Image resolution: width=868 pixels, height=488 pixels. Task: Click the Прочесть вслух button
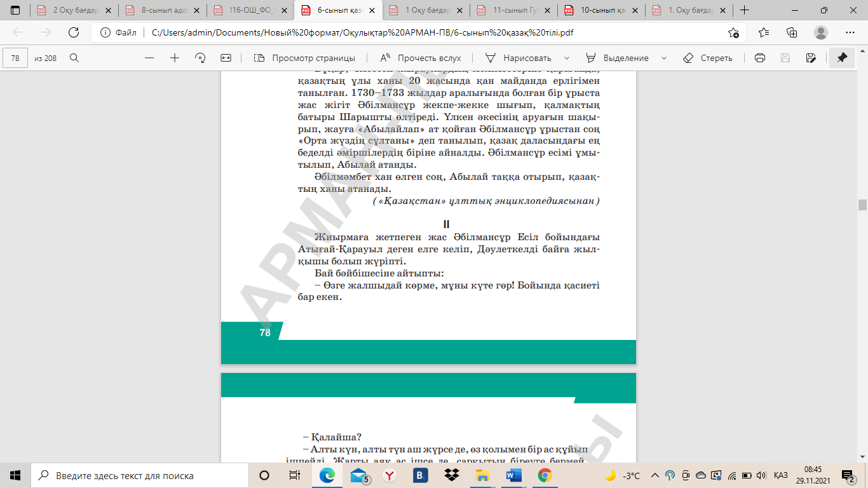point(421,58)
